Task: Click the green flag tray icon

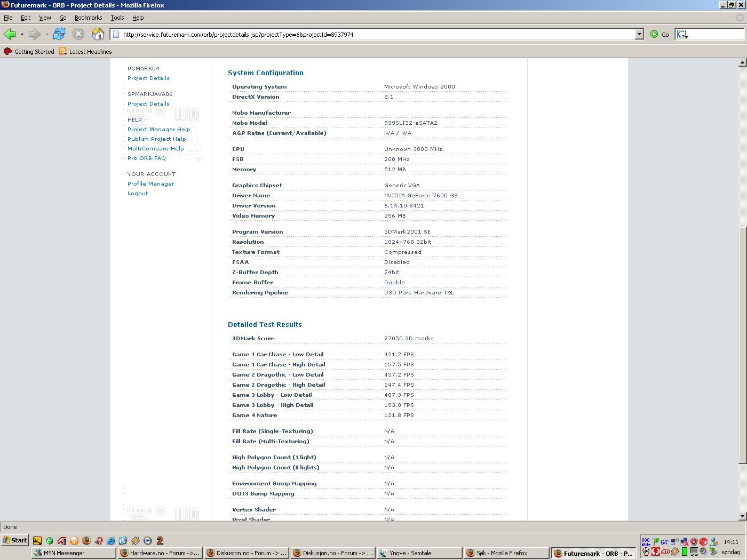Action: (x=656, y=542)
